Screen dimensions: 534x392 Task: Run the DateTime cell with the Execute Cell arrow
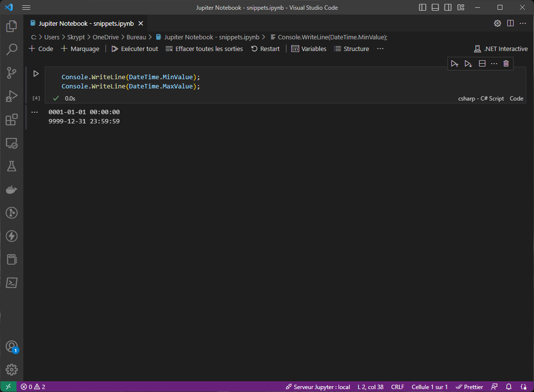35,73
